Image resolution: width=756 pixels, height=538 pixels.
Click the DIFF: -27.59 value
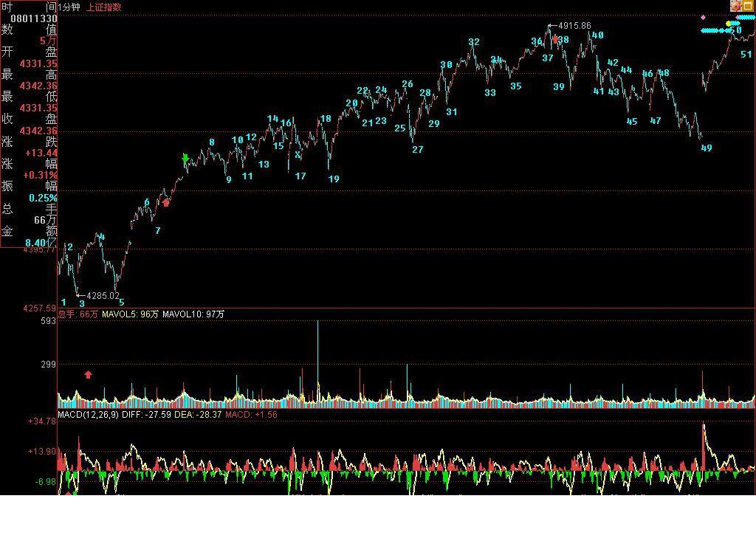click(x=147, y=415)
